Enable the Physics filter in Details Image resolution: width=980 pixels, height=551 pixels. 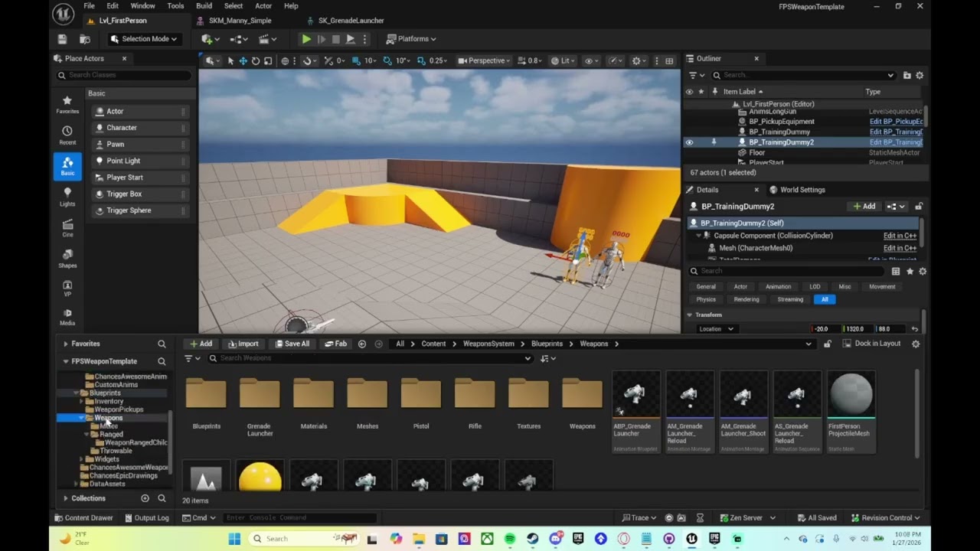point(706,299)
